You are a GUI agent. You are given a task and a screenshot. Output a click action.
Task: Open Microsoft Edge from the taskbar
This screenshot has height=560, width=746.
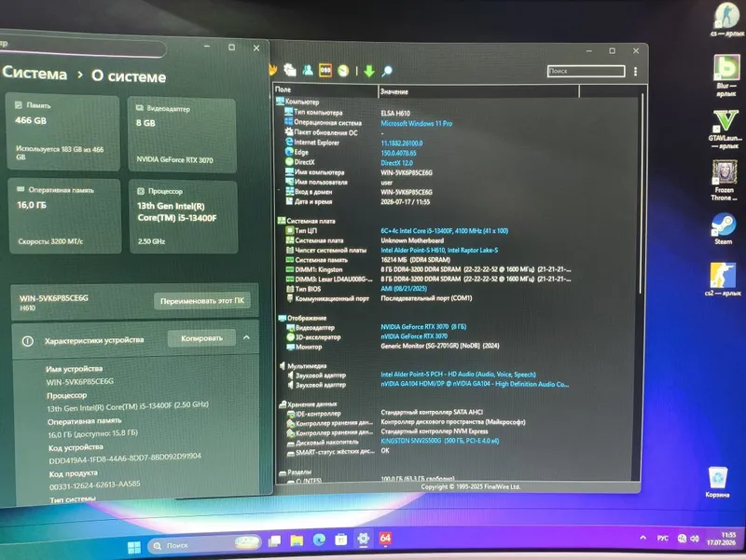(x=319, y=540)
